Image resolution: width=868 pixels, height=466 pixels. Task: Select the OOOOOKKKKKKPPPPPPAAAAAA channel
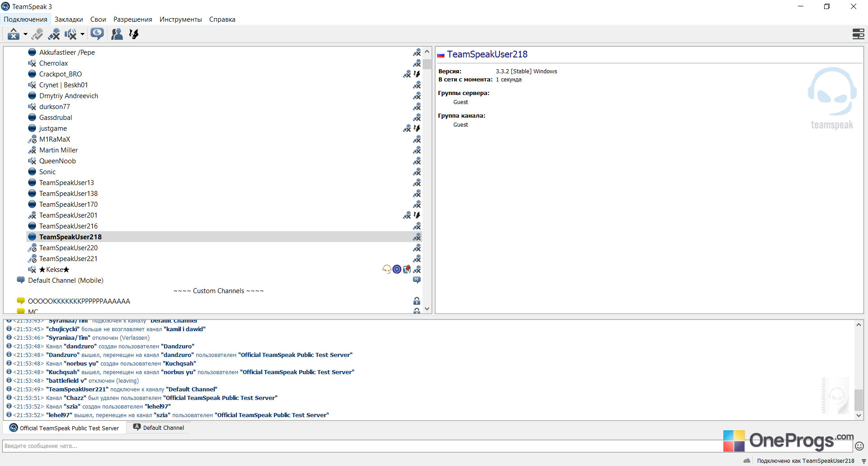(x=79, y=301)
